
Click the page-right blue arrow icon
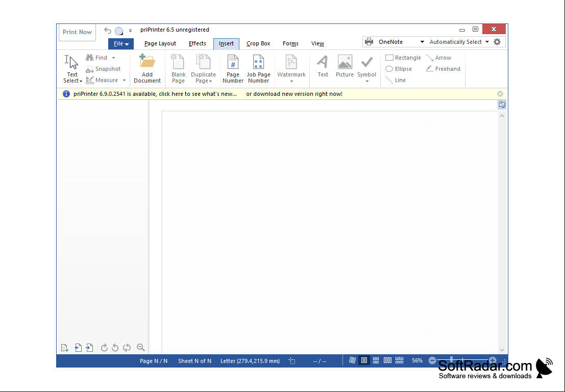click(x=89, y=347)
